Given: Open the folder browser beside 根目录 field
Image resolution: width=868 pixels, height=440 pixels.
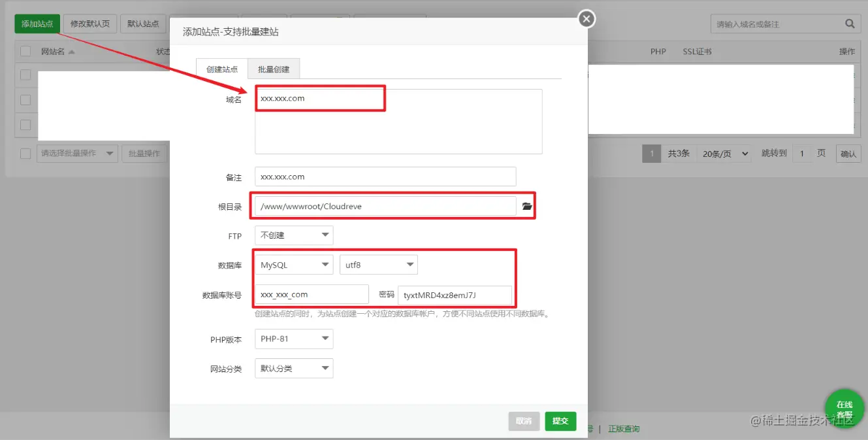Looking at the screenshot, I should (527, 205).
